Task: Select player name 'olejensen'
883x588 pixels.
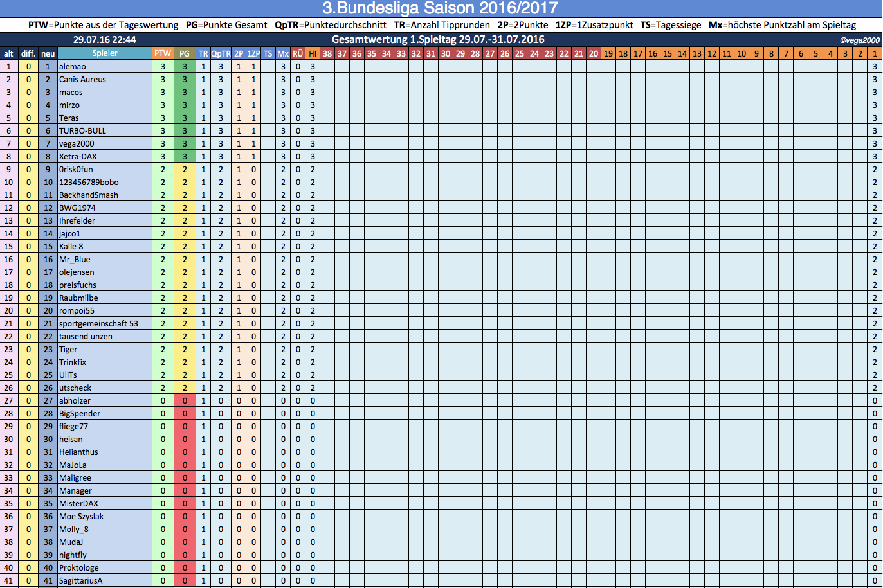Action: 77,272
